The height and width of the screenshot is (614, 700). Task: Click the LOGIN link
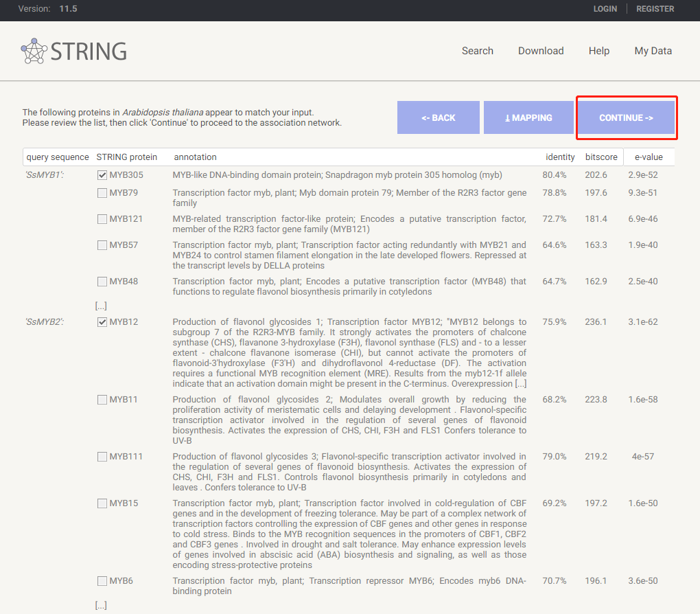click(605, 9)
